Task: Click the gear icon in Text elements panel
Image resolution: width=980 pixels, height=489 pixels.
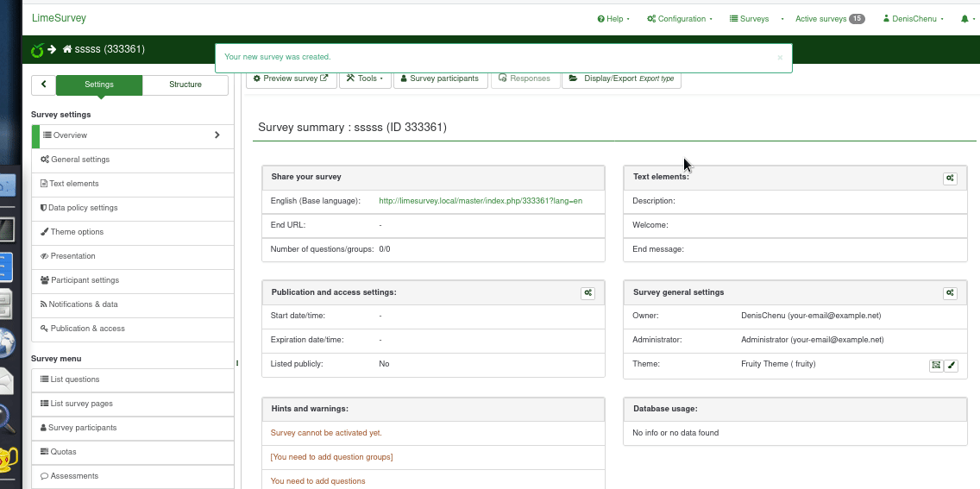Action: click(950, 179)
